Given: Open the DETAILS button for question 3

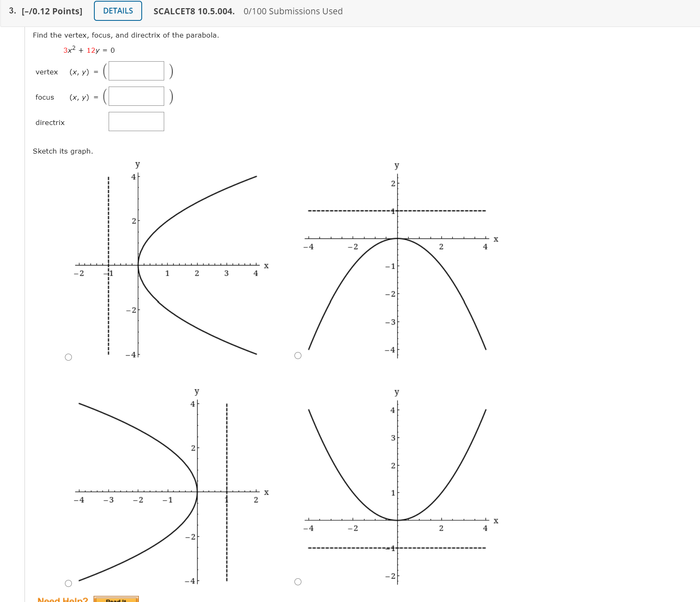Looking at the screenshot, I should pos(118,11).
